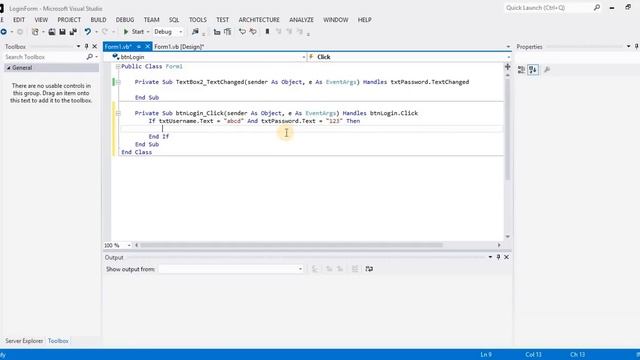The width and height of the screenshot is (640, 360).
Task: Click in the Quick Launch search box
Action: tap(548, 8)
